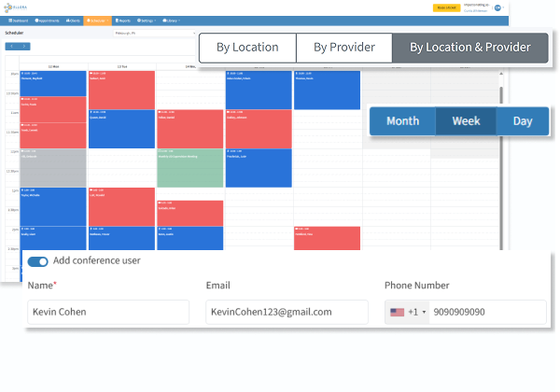
Task: Go to the Appointments page
Action: pyautogui.click(x=47, y=19)
